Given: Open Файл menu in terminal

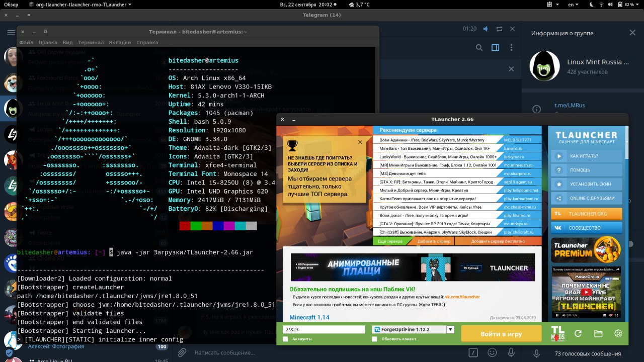Looking at the screenshot, I should 26,43.
